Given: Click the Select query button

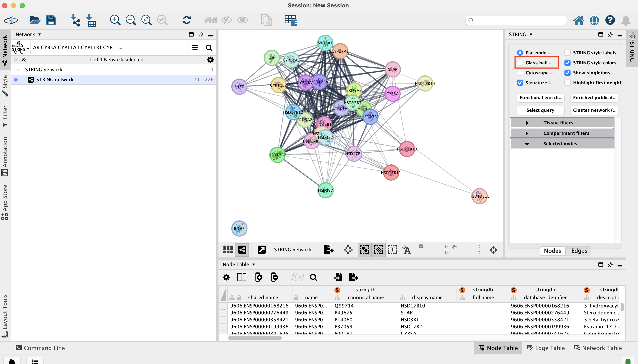Looking at the screenshot, I should pos(540,110).
